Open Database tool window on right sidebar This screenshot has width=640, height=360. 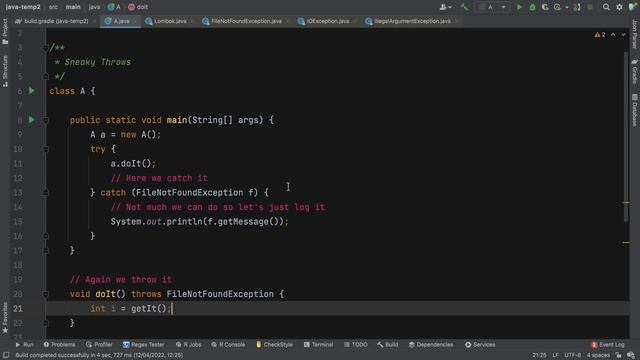[635, 110]
